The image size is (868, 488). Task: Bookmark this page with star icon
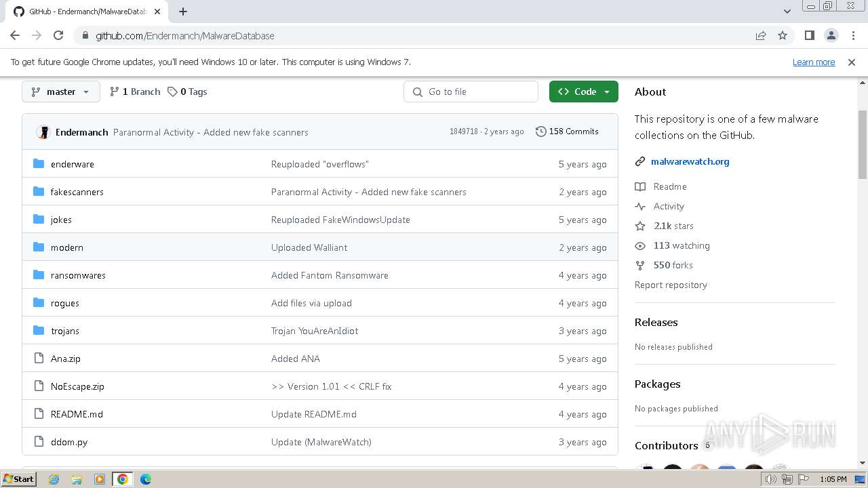pos(783,35)
